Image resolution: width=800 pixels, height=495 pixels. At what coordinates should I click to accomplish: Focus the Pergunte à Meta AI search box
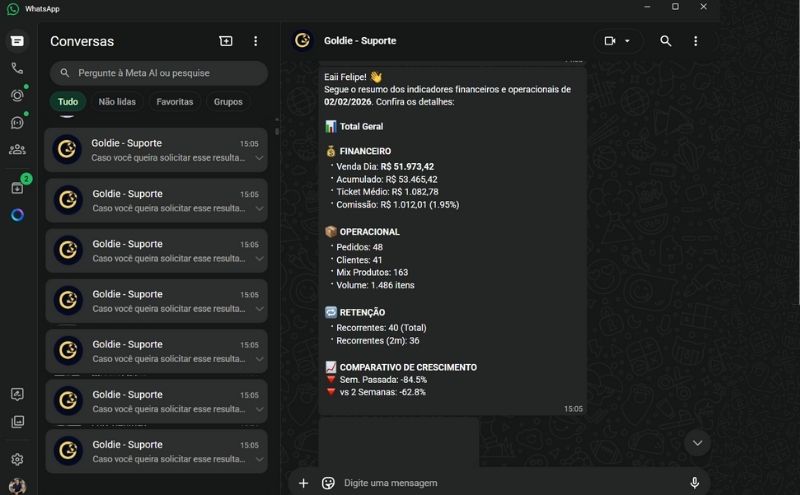(x=160, y=73)
